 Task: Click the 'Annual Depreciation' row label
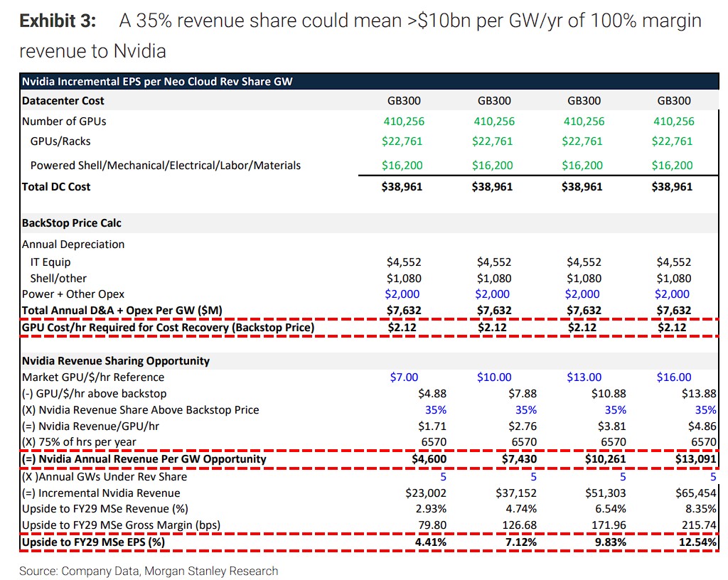pyautogui.click(x=73, y=245)
